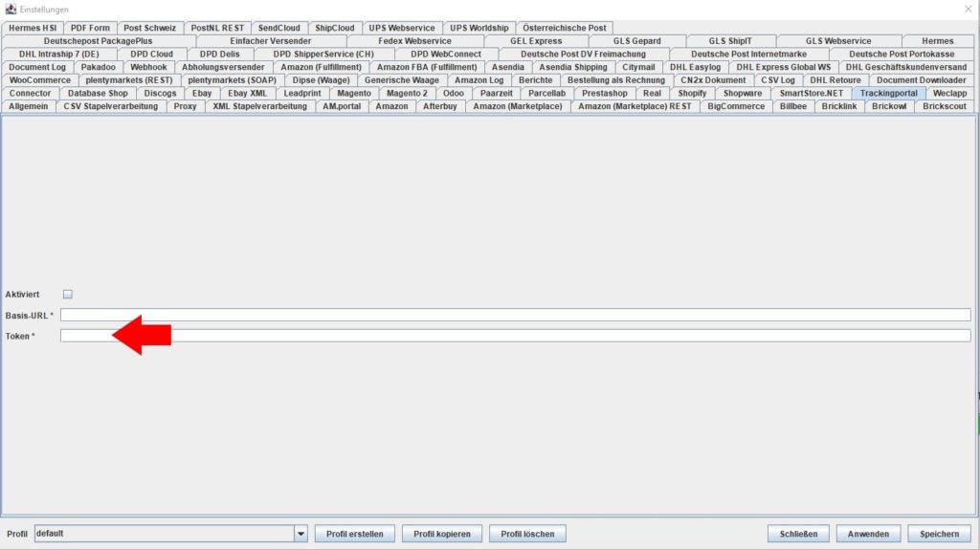Open DHL Retoure tab

[x=835, y=80]
